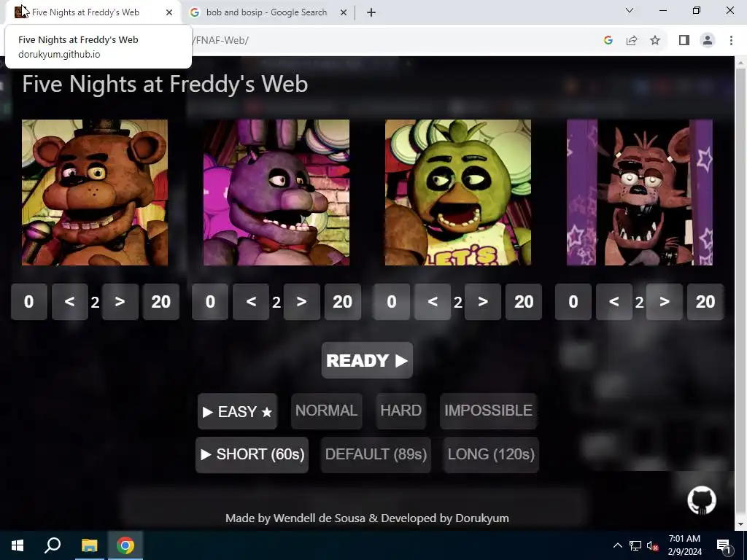Select EASY difficulty
Image resolution: width=747 pixels, height=560 pixels.
click(237, 411)
